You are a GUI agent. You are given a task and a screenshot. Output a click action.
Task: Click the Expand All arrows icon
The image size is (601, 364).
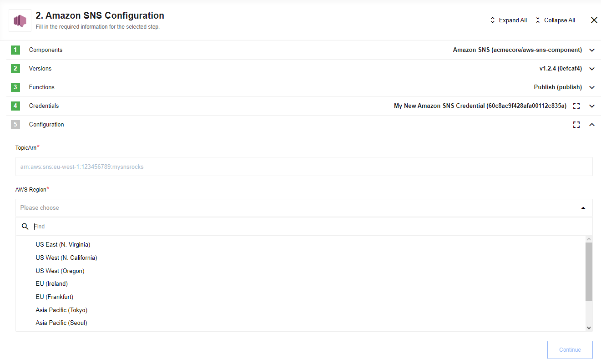(492, 20)
